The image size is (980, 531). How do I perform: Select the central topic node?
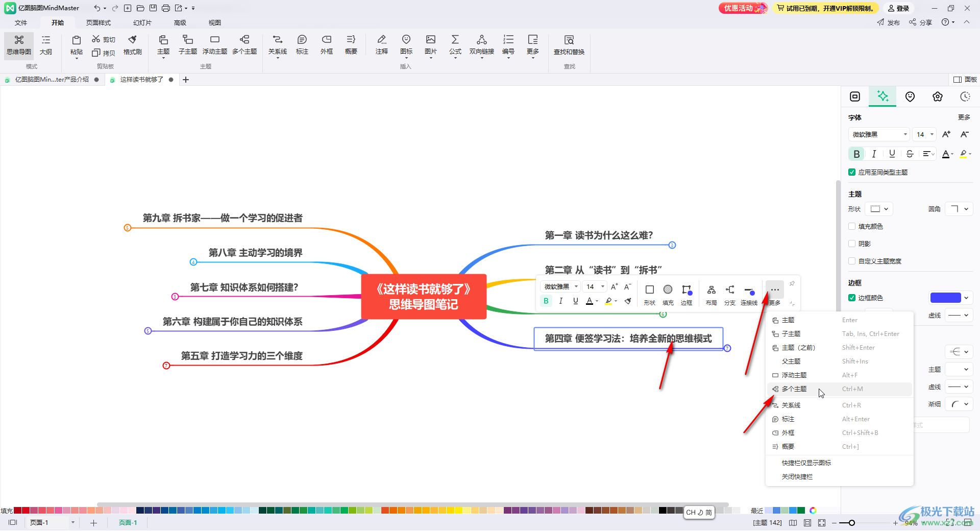pyautogui.click(x=424, y=297)
